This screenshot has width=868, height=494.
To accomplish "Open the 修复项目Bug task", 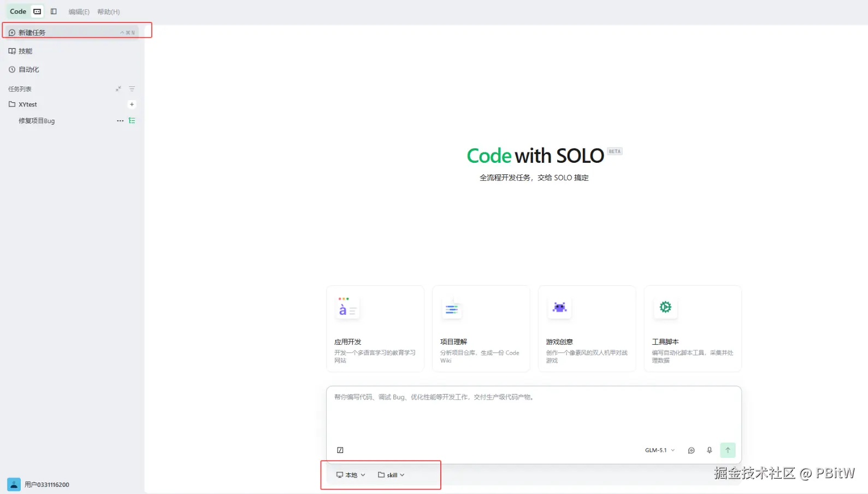I will 37,121.
